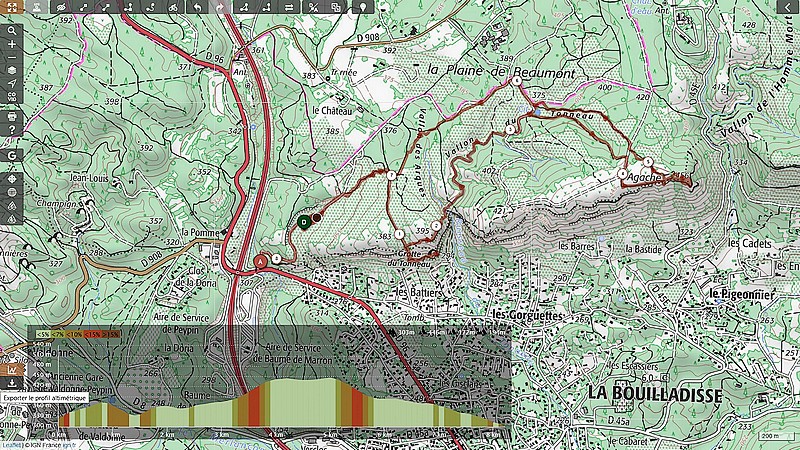Click the LA BOUILLADISSE town label
Viewport: 800px width, 450px height.
[x=655, y=394]
